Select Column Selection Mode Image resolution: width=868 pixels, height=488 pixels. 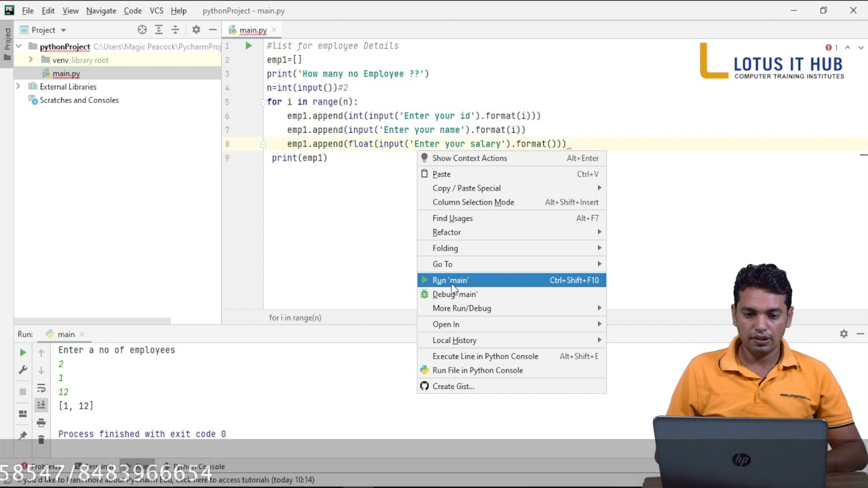(x=511, y=202)
